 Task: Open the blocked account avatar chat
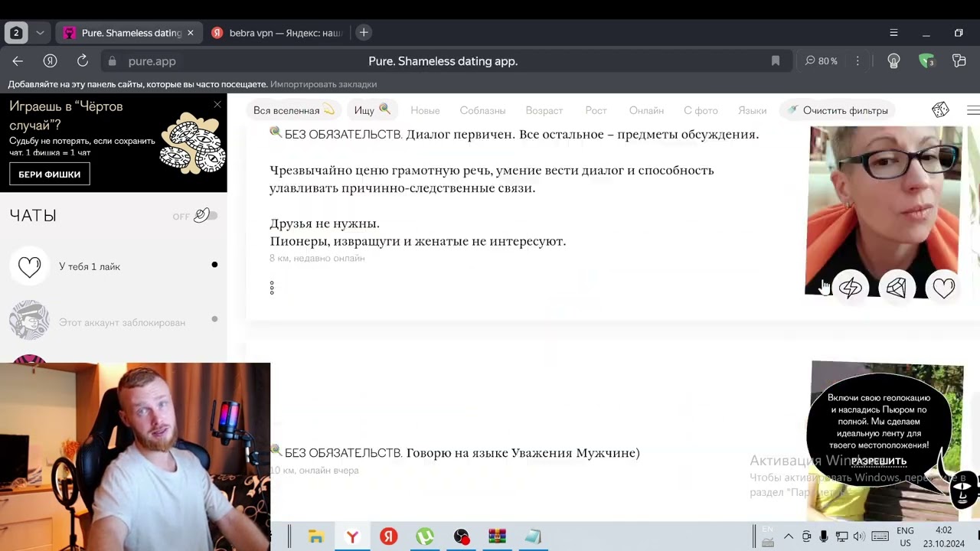click(29, 321)
